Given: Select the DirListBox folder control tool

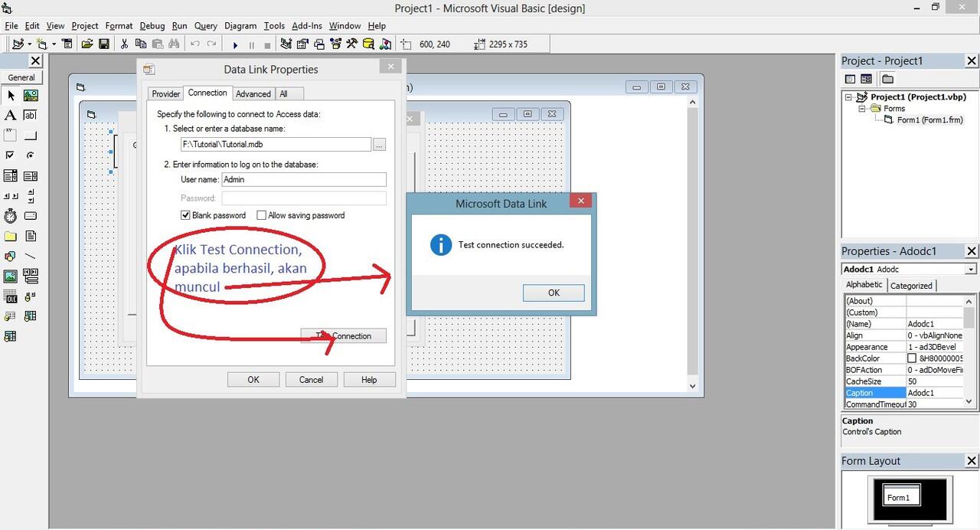Looking at the screenshot, I should pos(11,236).
